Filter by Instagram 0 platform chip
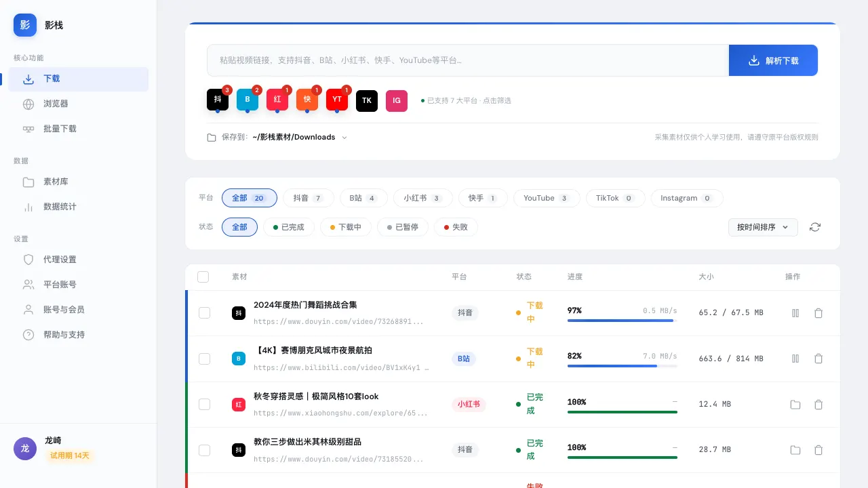The image size is (868, 488). (x=687, y=198)
